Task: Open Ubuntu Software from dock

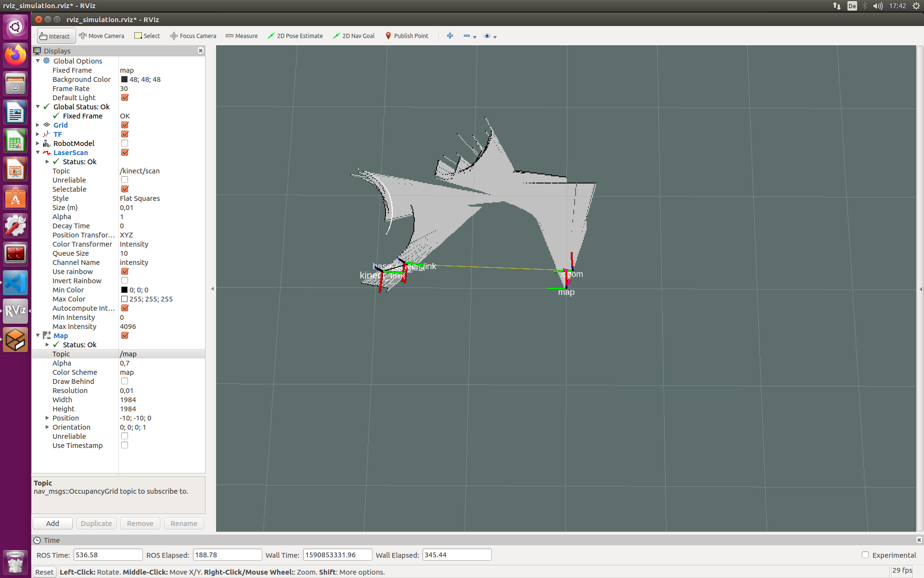Action: click(x=15, y=197)
